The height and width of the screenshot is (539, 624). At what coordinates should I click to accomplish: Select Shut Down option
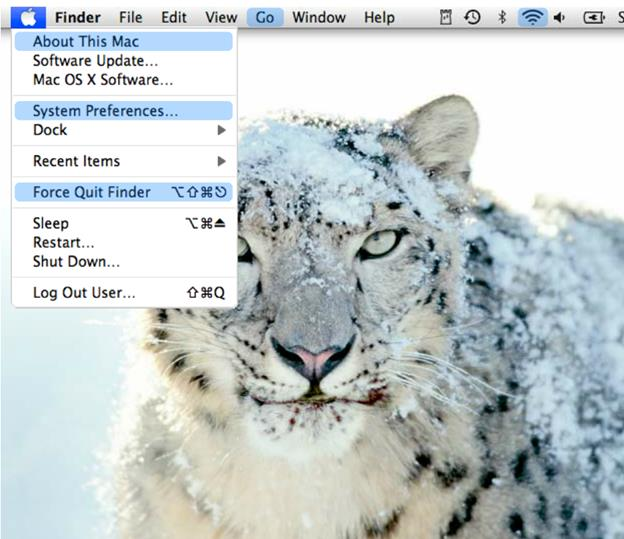click(x=76, y=262)
